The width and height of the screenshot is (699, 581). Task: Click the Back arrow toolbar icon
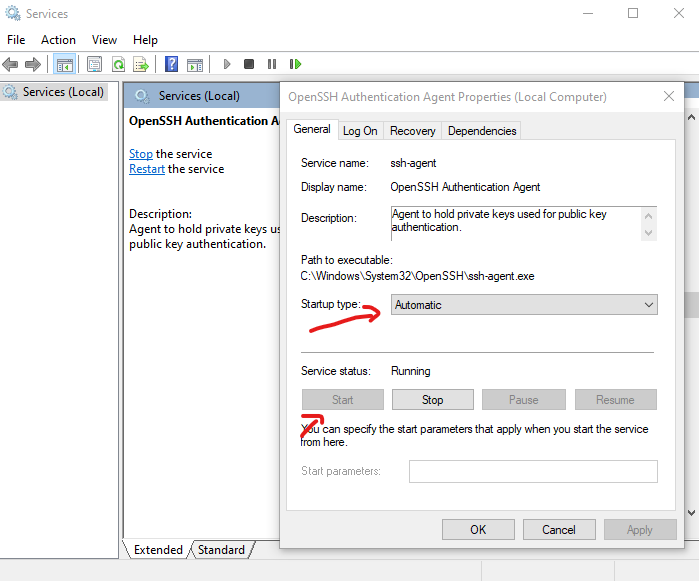(x=10, y=65)
